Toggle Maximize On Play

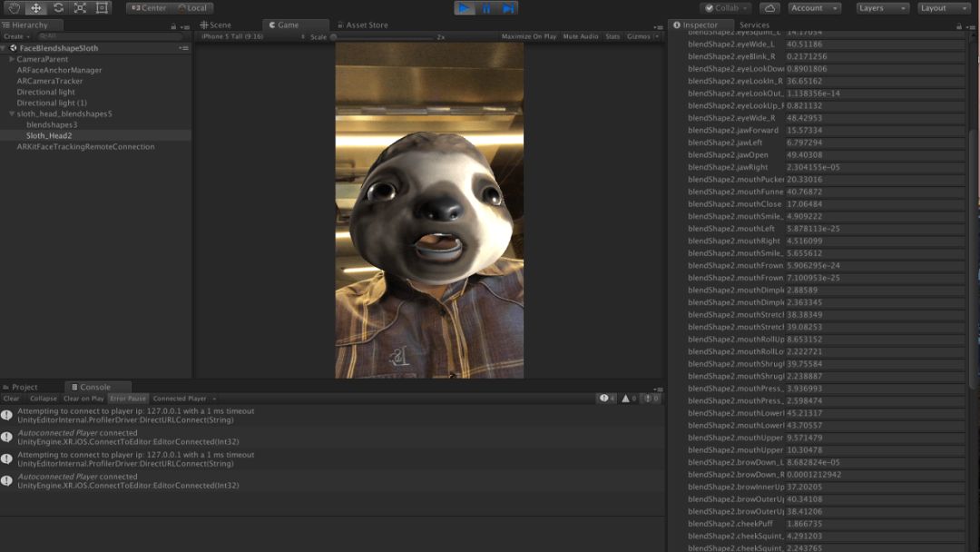[x=529, y=37]
